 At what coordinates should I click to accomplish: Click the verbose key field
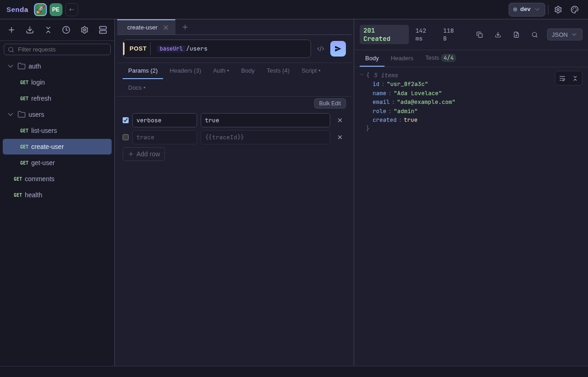[x=164, y=120]
